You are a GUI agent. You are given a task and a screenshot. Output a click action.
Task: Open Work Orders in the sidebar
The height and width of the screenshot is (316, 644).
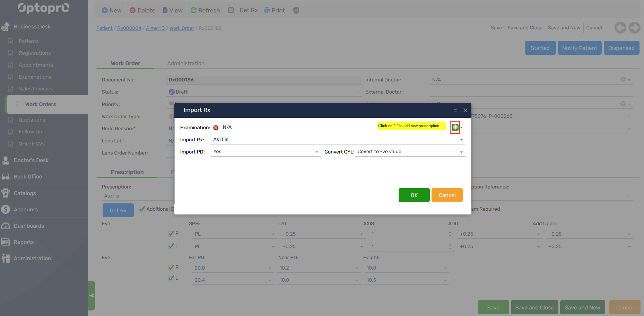(x=41, y=104)
